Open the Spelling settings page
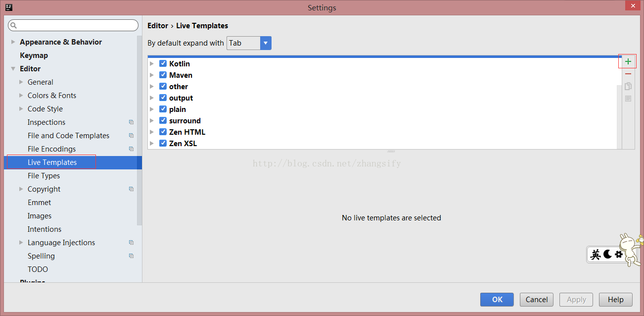Viewport: 644px width, 316px height. point(41,256)
